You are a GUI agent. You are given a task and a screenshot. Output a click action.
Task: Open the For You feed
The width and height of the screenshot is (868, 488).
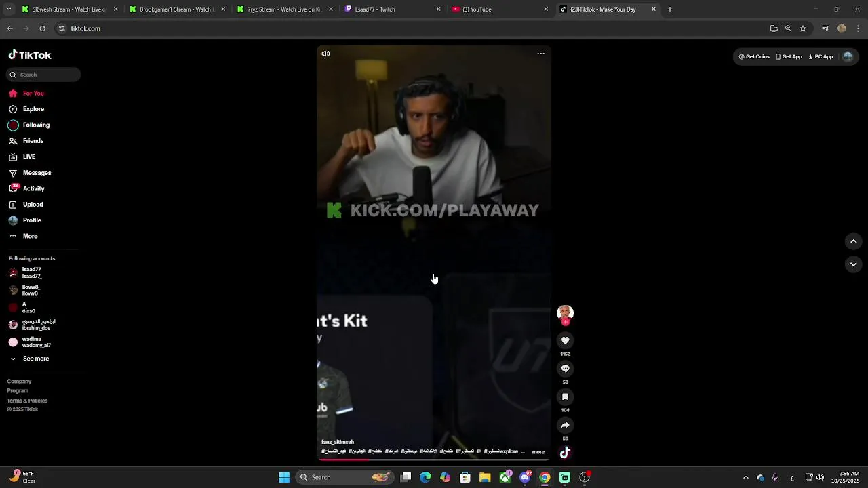click(26, 94)
